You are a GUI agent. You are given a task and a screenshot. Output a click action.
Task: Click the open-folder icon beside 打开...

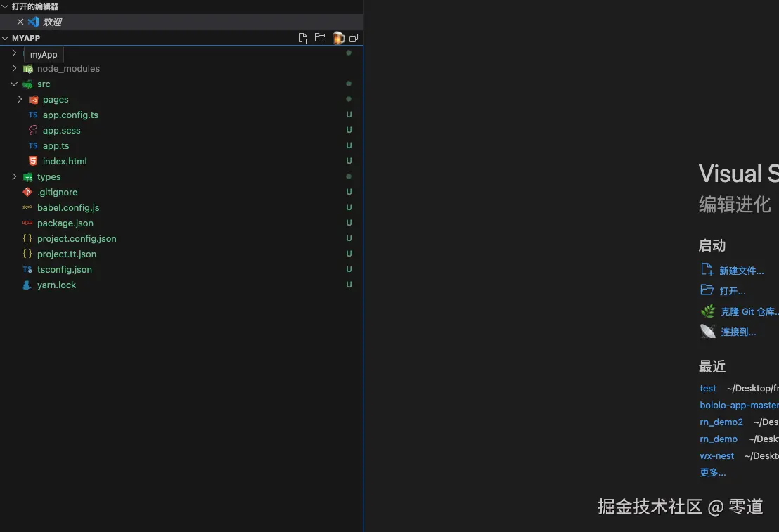[707, 290]
